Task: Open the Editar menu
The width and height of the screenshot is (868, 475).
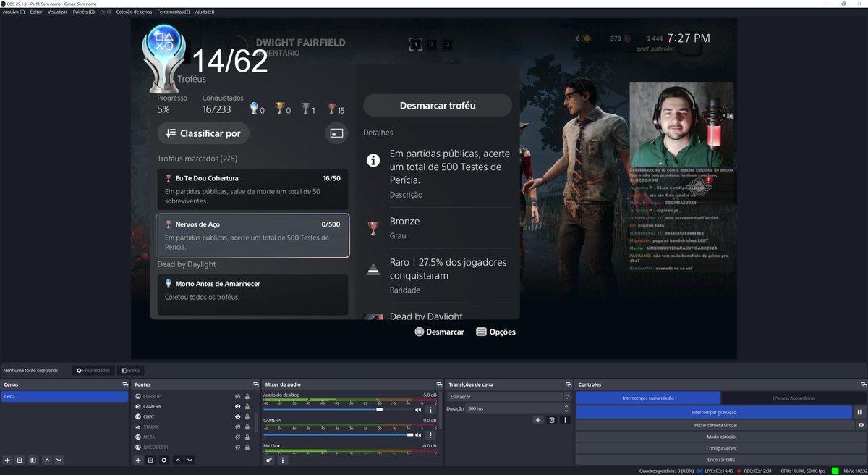Action: tap(36, 12)
